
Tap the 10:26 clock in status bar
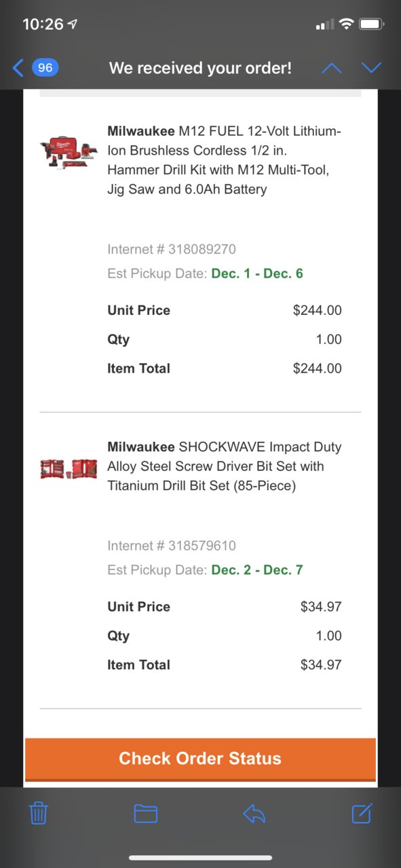(43, 24)
